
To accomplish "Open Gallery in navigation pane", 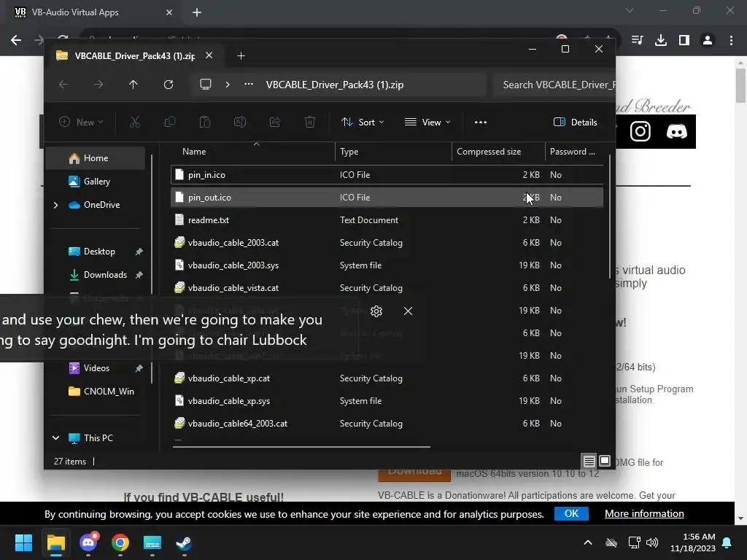I will pyautogui.click(x=97, y=182).
